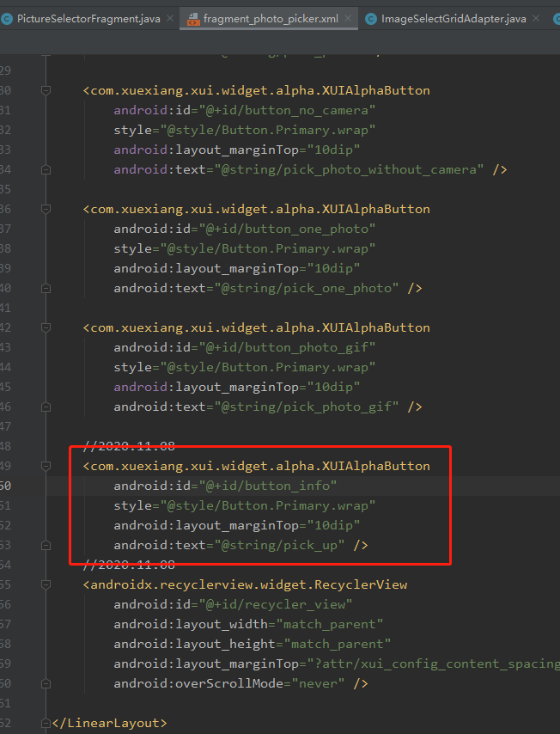
Task: Collapse the XUIAlphaButton block starting at line 30
Action: [x=46, y=90]
